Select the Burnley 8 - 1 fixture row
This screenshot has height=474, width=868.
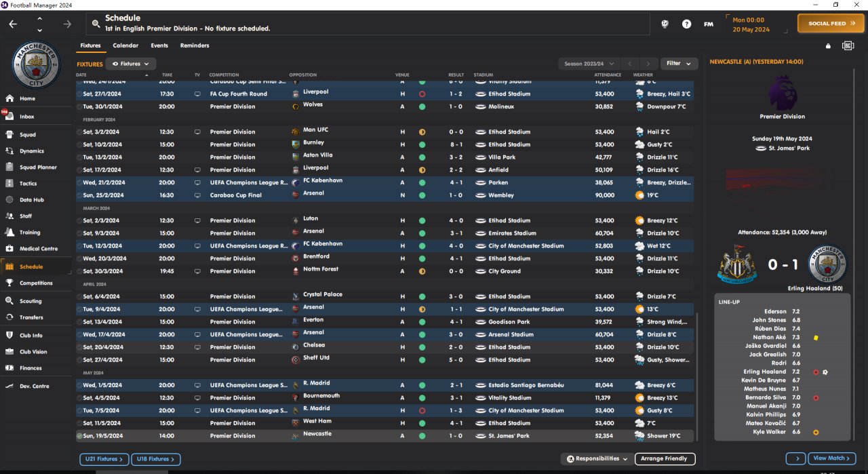click(x=385, y=144)
